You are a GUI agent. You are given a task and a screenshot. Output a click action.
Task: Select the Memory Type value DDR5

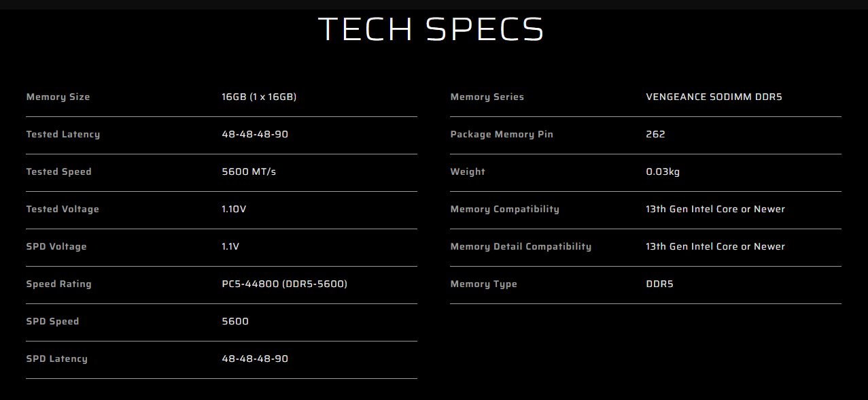[x=659, y=284]
